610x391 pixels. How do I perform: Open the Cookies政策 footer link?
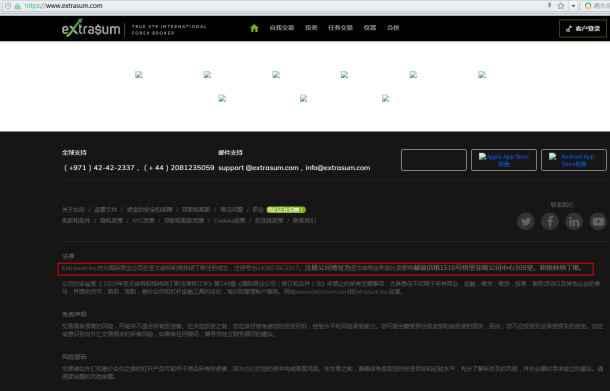(x=229, y=221)
